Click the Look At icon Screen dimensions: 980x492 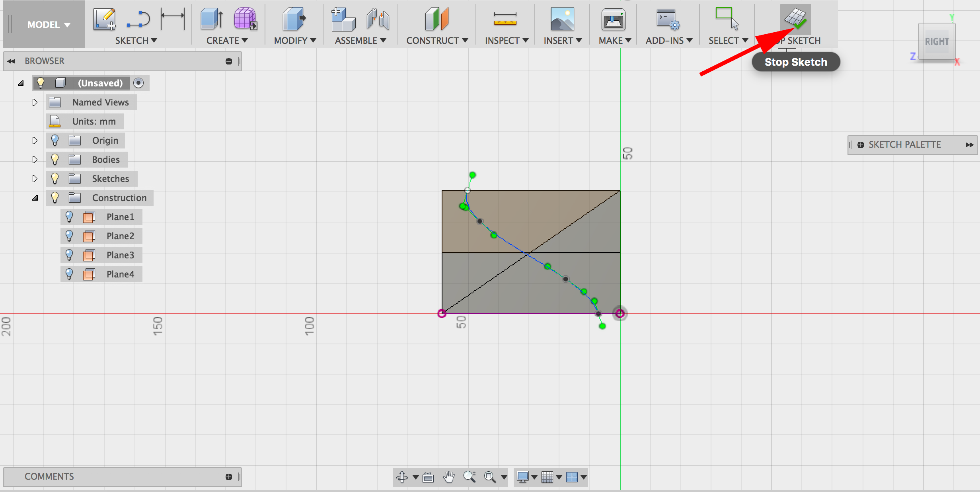pyautogui.click(x=428, y=477)
